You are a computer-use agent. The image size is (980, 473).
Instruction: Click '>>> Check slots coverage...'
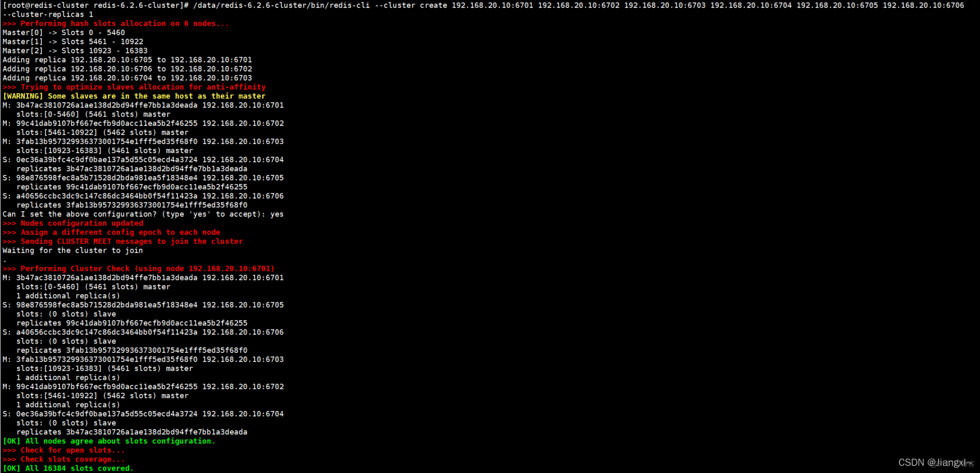(x=64, y=460)
